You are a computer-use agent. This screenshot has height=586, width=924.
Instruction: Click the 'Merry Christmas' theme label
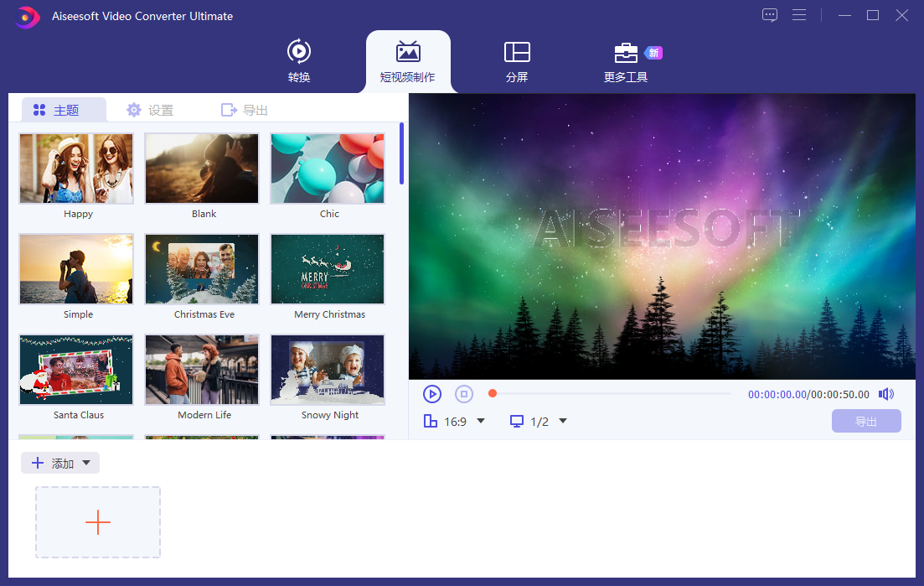tap(329, 315)
